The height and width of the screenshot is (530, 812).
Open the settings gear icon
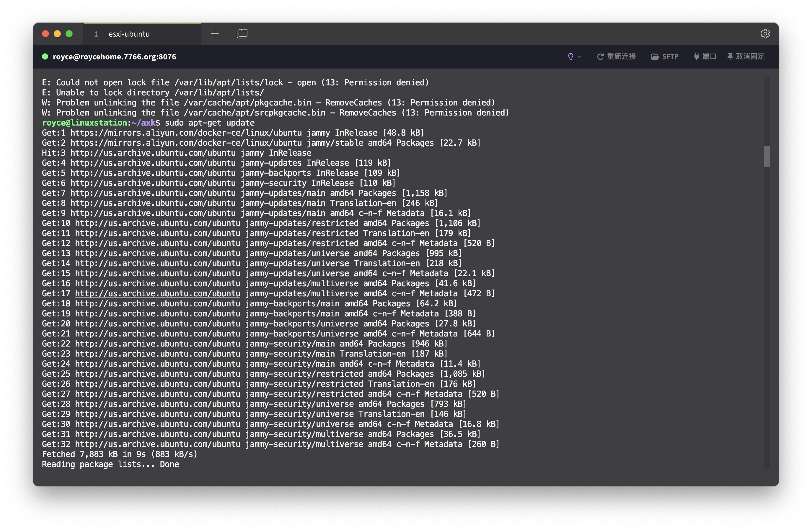tap(765, 34)
